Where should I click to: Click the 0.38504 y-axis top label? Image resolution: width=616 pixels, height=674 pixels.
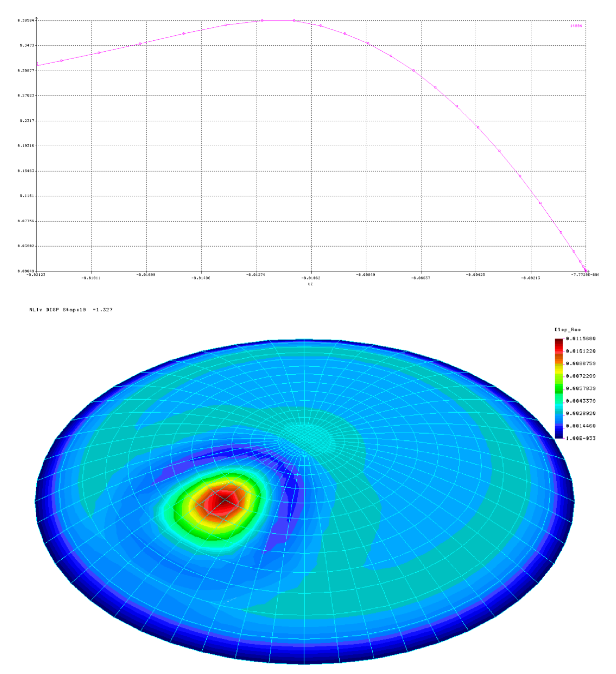point(25,20)
